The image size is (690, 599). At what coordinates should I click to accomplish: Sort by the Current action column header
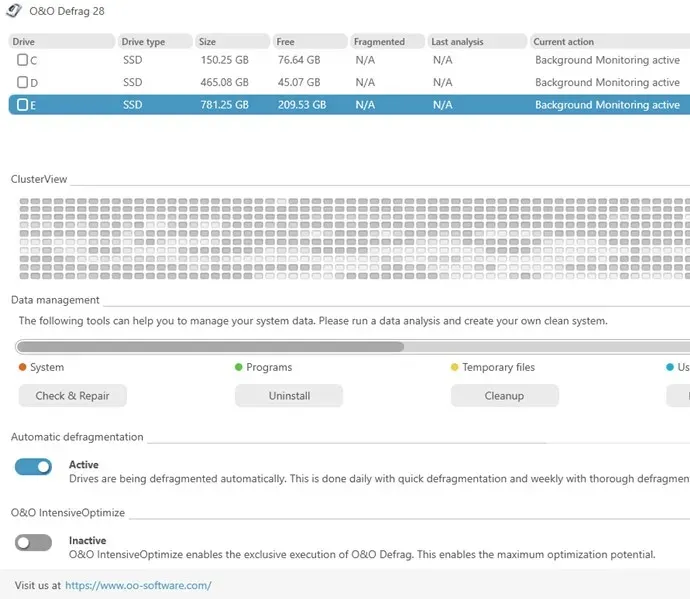pos(609,41)
